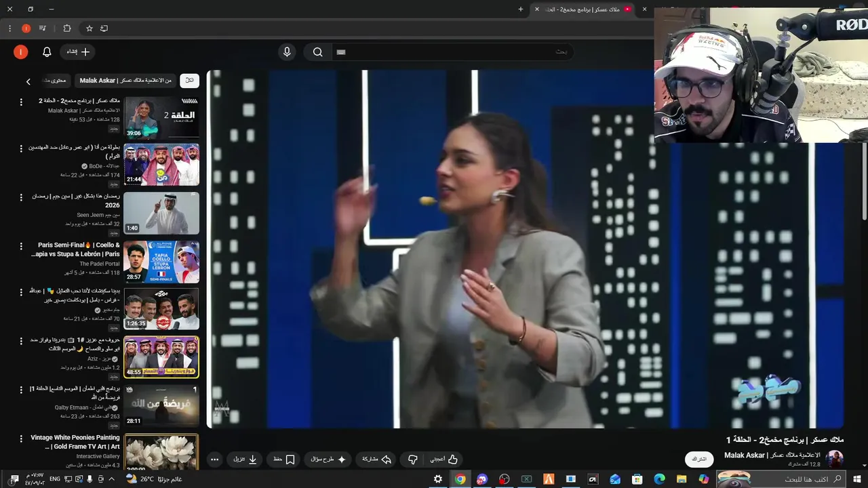The height and width of the screenshot is (488, 868).
Task: Open the Chrome profile avatar
Action: [26, 28]
